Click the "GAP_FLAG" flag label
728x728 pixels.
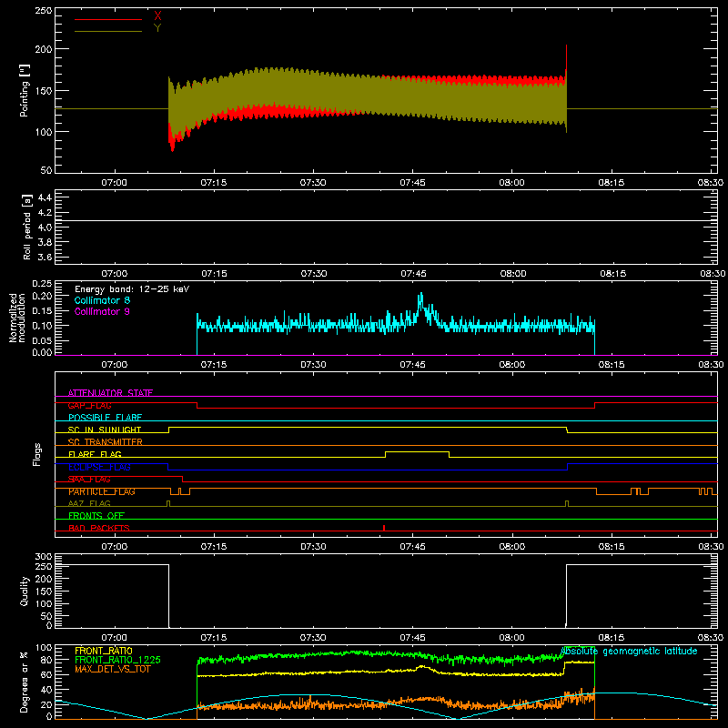[89, 405]
